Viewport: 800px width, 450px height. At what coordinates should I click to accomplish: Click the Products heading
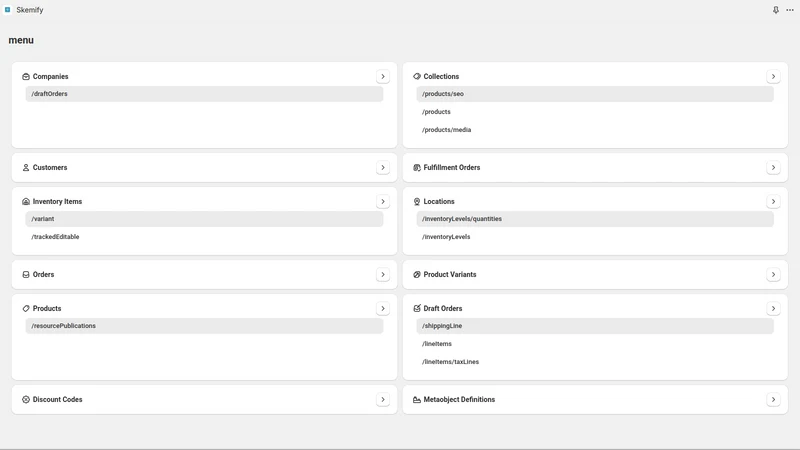pos(47,309)
